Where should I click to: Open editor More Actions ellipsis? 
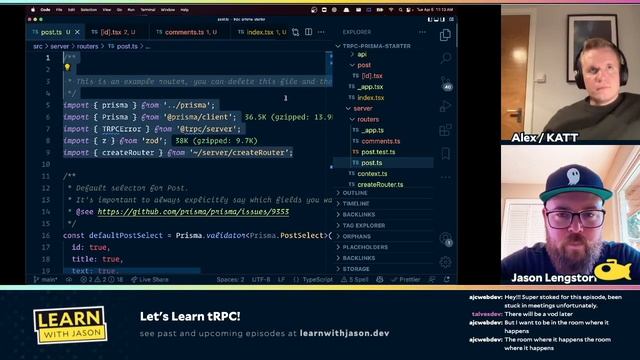[321, 32]
